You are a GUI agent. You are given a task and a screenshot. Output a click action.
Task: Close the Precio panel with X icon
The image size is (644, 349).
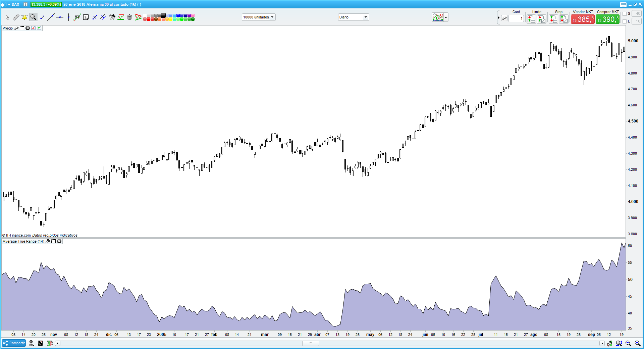tap(28, 28)
